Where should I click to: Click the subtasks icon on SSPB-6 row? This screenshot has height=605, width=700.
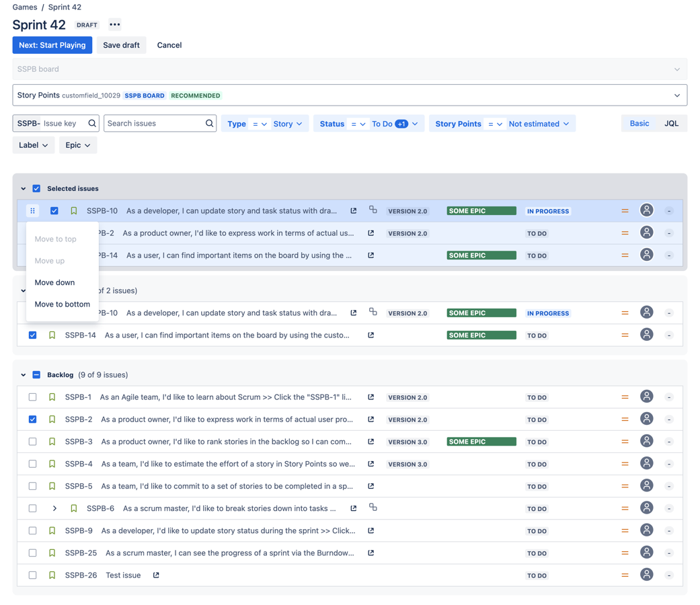click(373, 508)
